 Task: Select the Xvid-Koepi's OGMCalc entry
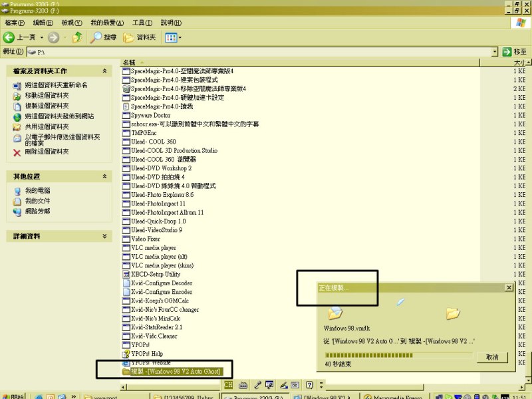pyautogui.click(x=160, y=301)
